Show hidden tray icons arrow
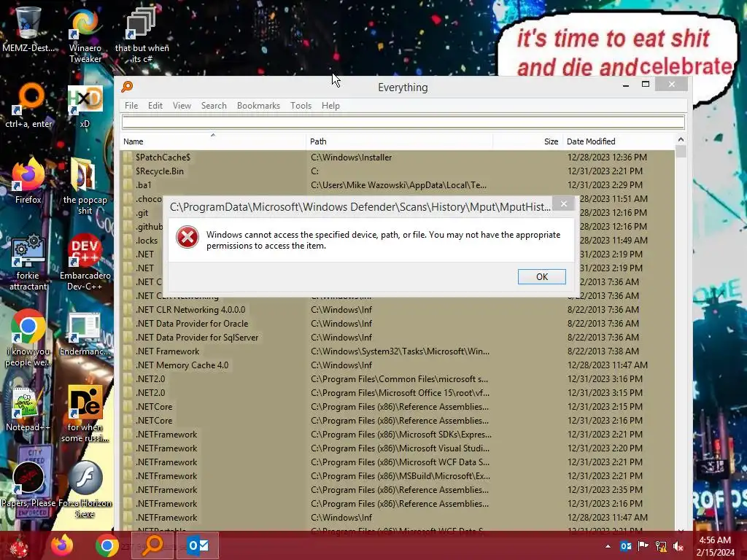This screenshot has height=560, width=747. pos(608,546)
